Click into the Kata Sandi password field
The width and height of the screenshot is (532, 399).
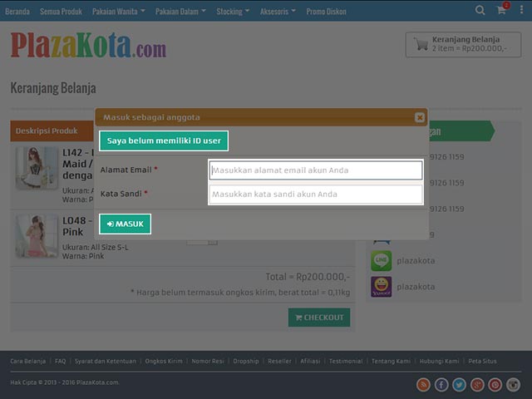[315, 195]
